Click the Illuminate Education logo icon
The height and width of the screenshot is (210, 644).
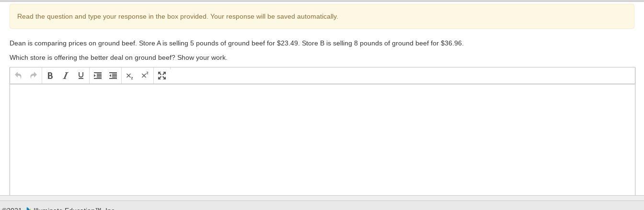point(29,209)
